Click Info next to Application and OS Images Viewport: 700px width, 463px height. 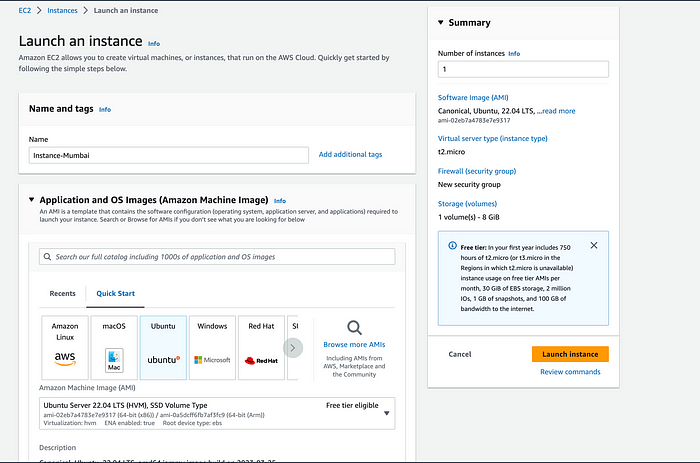coord(280,201)
